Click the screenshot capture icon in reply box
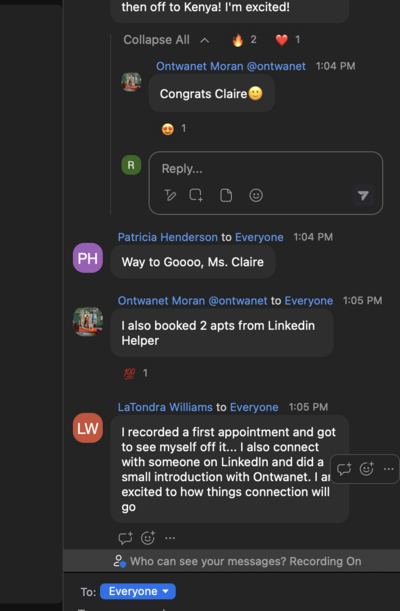The image size is (400, 611). (x=196, y=195)
